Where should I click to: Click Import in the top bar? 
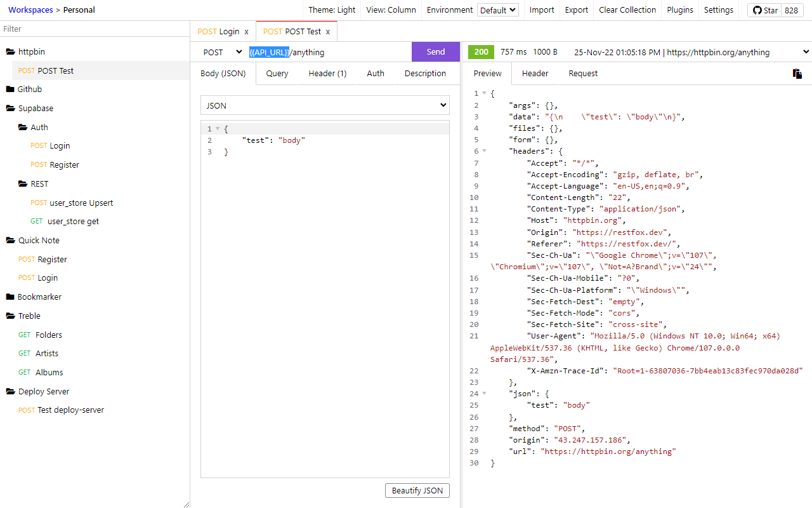[542, 10]
